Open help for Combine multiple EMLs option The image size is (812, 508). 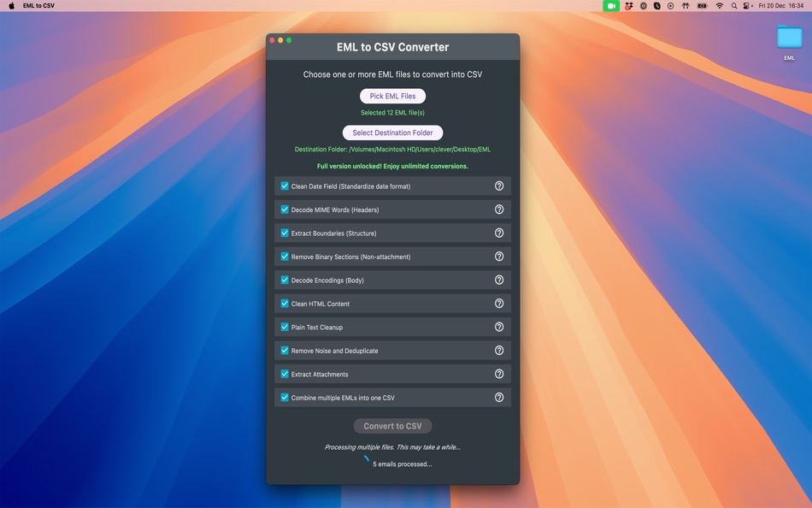click(498, 398)
